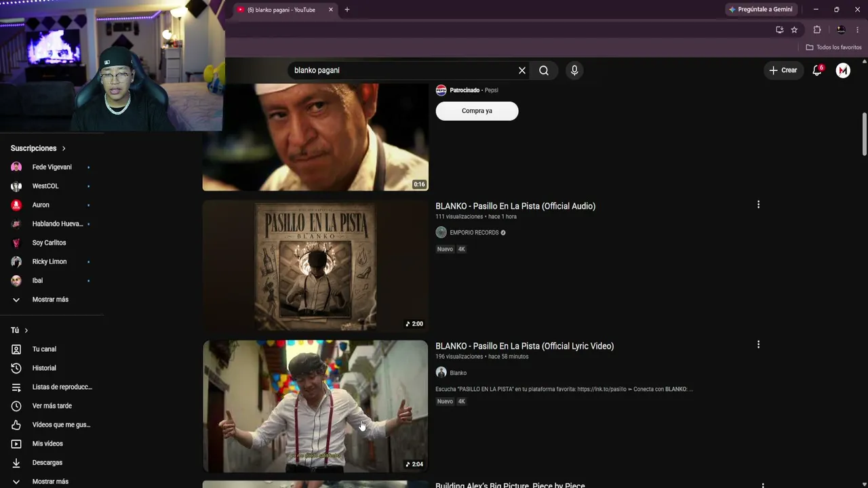Open the Hablando Hueva... subscription
This screenshot has width=868, height=488.
(52, 224)
